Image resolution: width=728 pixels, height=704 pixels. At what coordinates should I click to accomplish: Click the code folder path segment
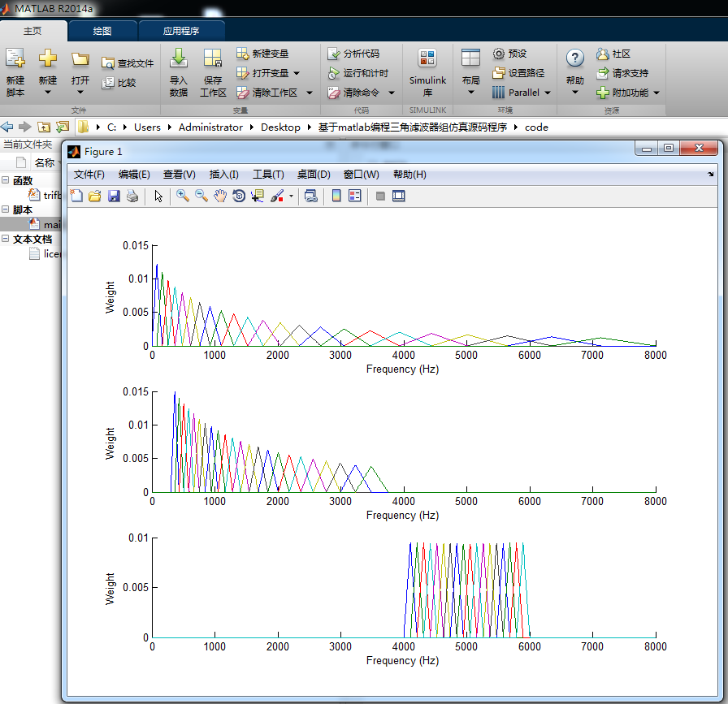536,127
